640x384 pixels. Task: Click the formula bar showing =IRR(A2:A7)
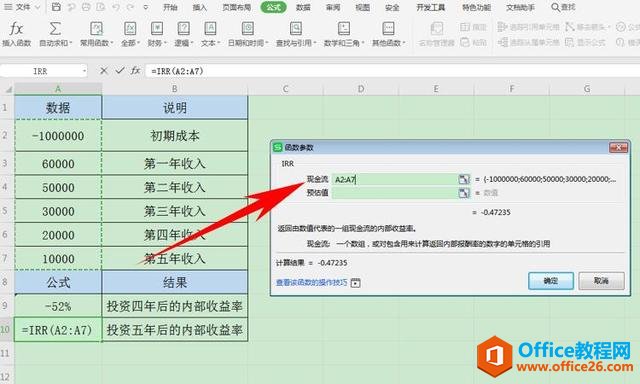(x=392, y=71)
